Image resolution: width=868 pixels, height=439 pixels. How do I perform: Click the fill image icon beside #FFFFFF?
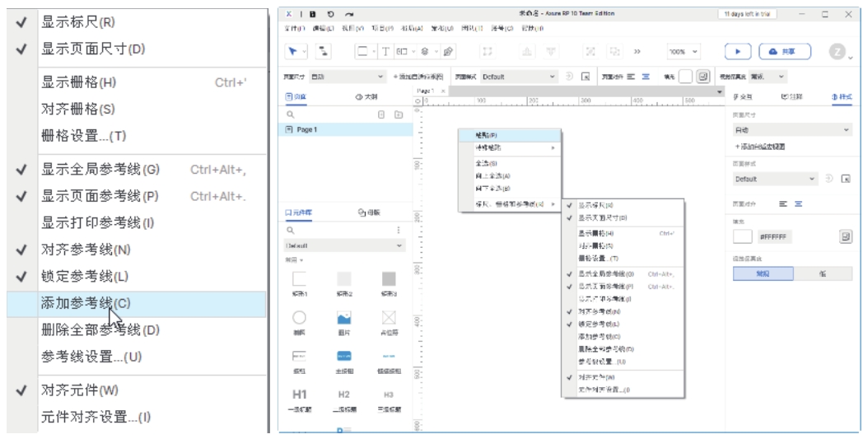click(845, 236)
